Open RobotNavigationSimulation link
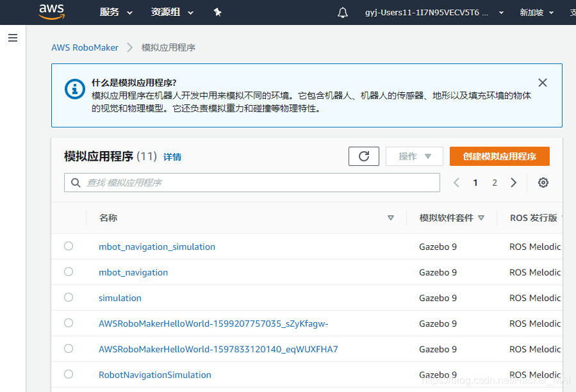This screenshot has height=392, width=576. [155, 375]
